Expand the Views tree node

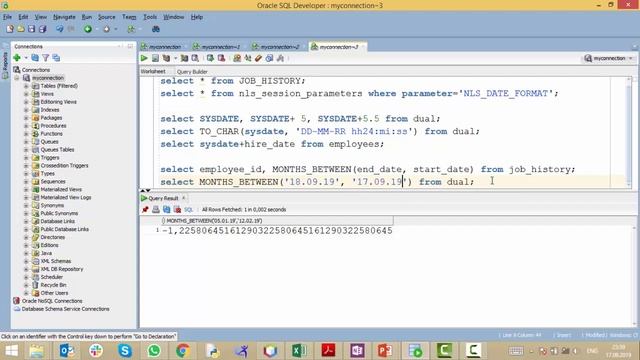pyautogui.click(x=26, y=94)
